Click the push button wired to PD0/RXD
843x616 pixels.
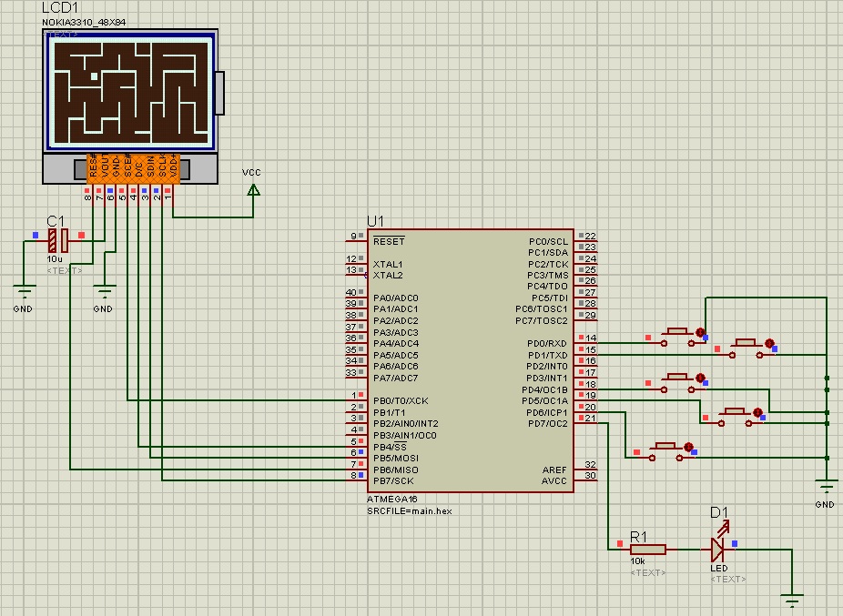[677, 337]
